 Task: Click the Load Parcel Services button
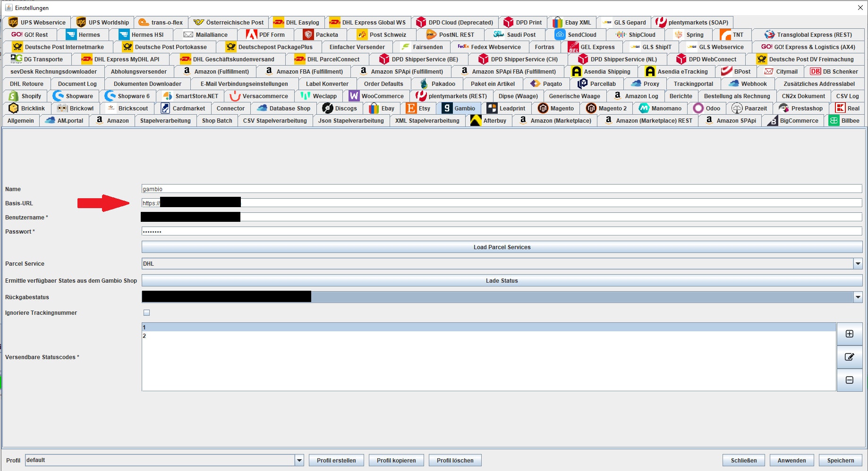[x=502, y=247]
